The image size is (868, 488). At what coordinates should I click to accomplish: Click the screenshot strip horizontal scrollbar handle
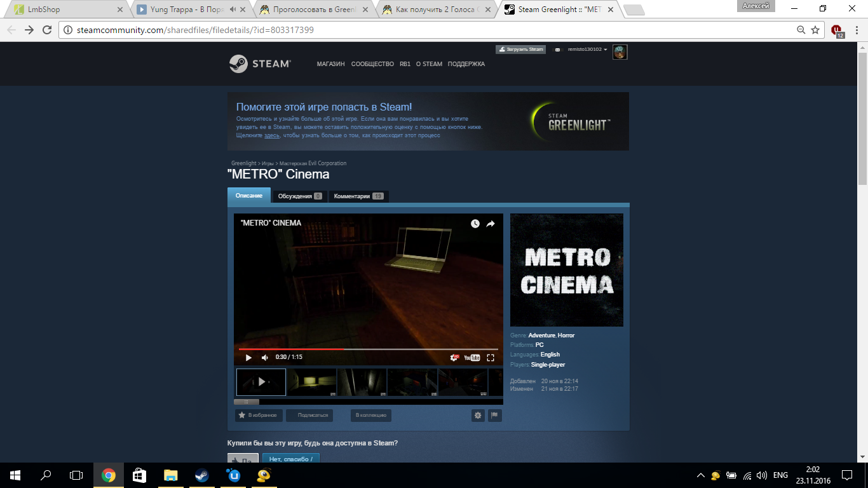247,402
